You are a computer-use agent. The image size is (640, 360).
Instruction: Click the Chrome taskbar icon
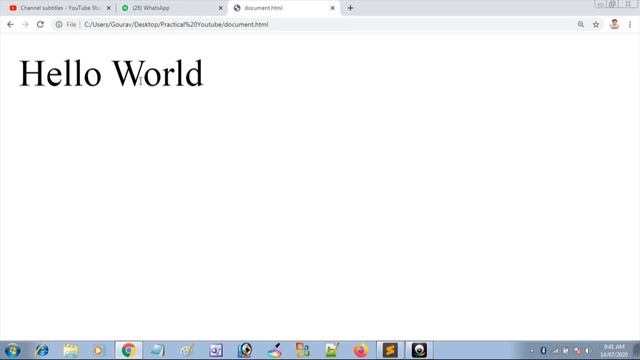click(x=129, y=351)
